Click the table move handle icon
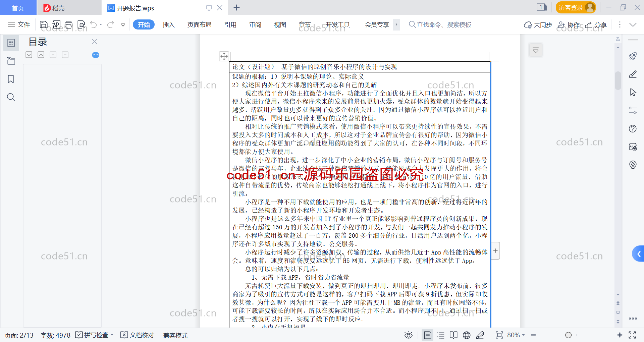 pos(224,56)
